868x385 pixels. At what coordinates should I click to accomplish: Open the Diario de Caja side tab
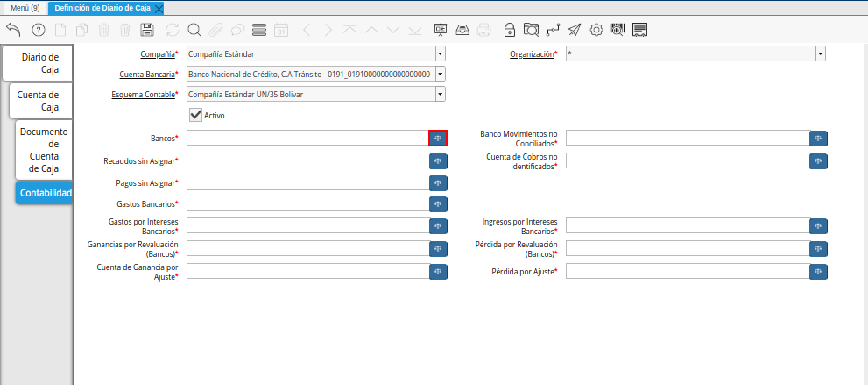38,63
